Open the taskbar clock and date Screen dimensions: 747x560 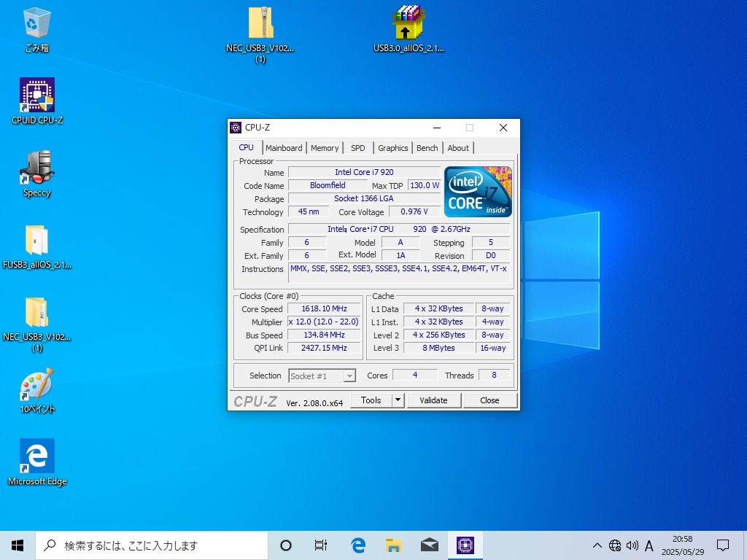tap(683, 545)
